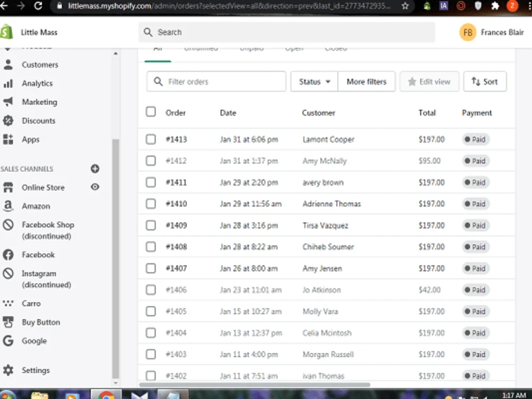The width and height of the screenshot is (532, 399).
Task: Click the sidebar scroll-up arrow
Action: click(x=115, y=54)
